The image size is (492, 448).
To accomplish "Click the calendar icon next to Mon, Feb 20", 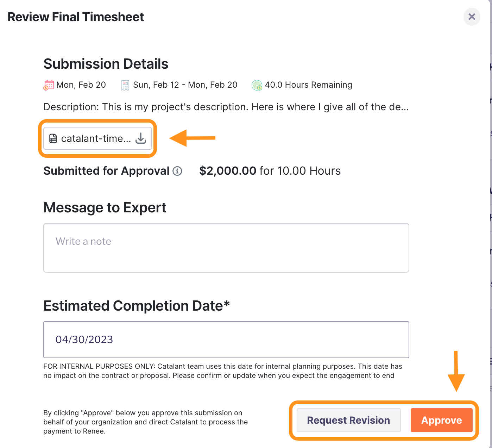I will point(49,85).
